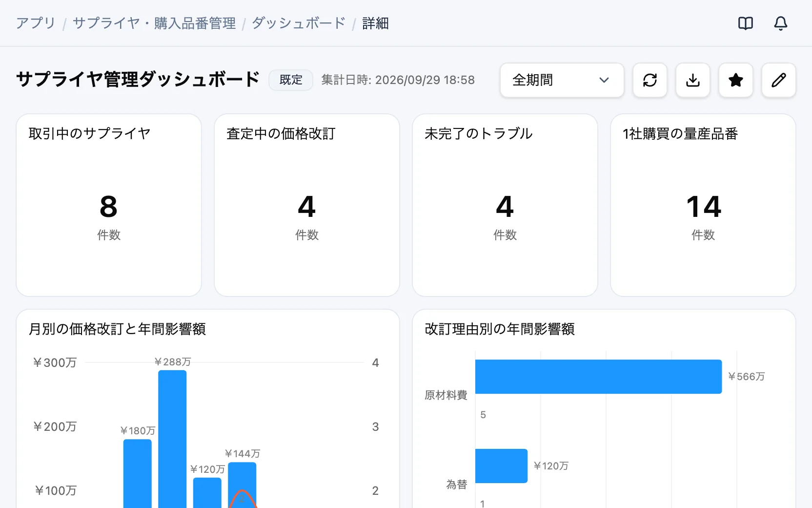Click the 為替 bar in chart
The image size is (812, 508).
(x=501, y=466)
